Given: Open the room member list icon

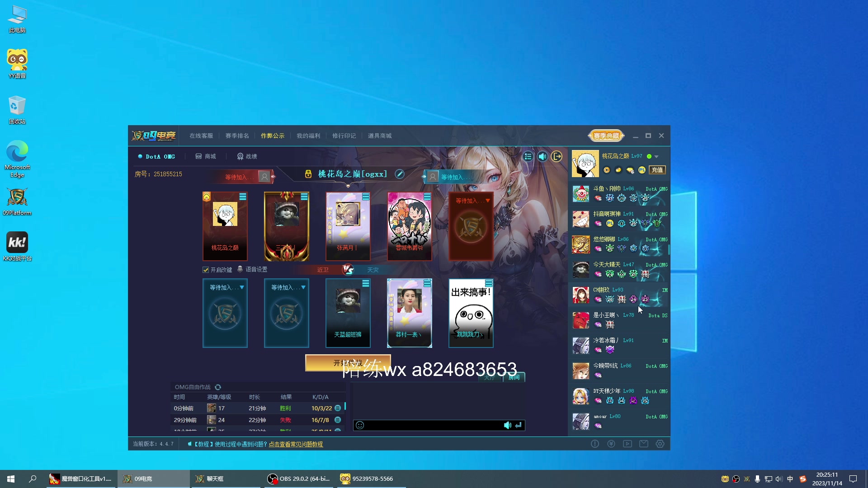Looking at the screenshot, I should [x=528, y=156].
